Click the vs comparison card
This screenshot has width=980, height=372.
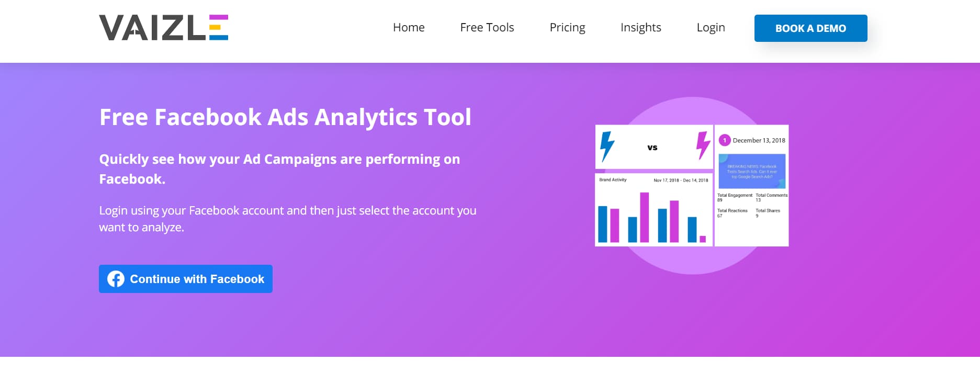pos(654,147)
